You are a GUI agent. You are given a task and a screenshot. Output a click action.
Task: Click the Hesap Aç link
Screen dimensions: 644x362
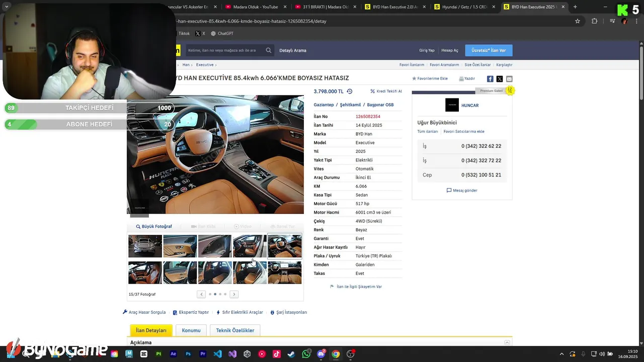pyautogui.click(x=450, y=50)
